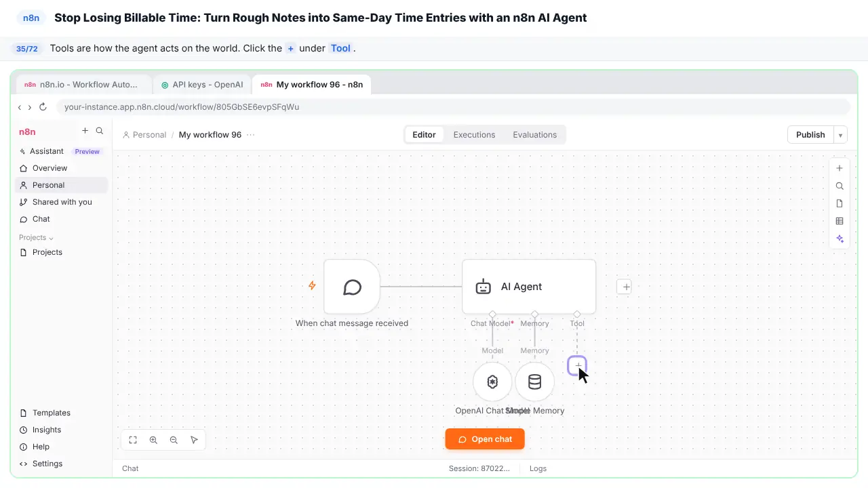Click the sidebar search magnifier

(100, 131)
